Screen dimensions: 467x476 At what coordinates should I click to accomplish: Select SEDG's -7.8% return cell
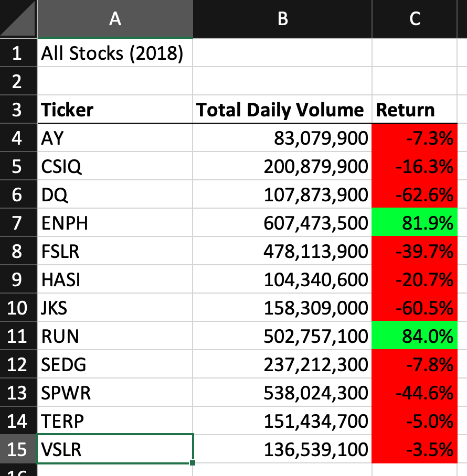tap(415, 364)
